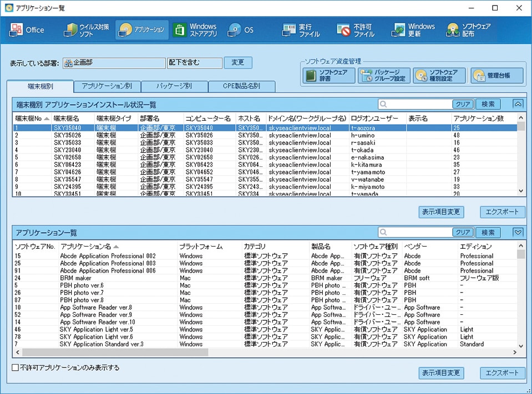
Task: Click the 変更 department button
Action: click(238, 62)
